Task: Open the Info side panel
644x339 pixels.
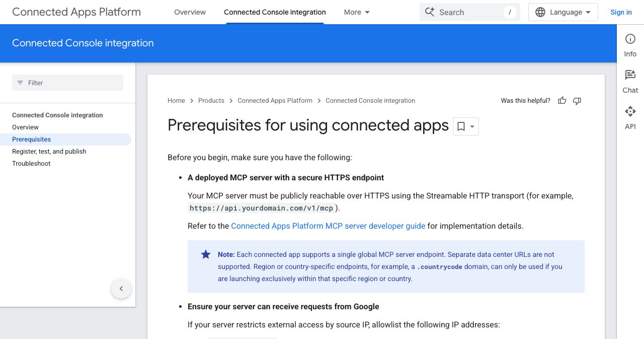Action: pos(630,46)
